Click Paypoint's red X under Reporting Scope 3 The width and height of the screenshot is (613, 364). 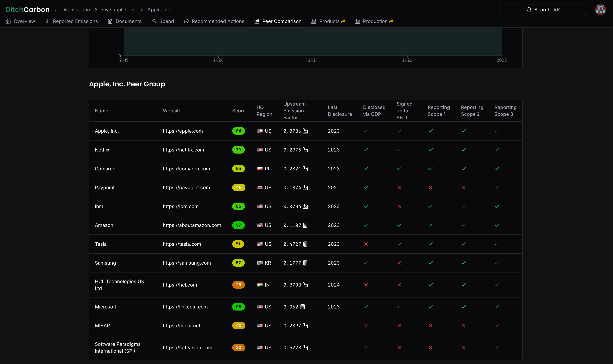point(497,188)
